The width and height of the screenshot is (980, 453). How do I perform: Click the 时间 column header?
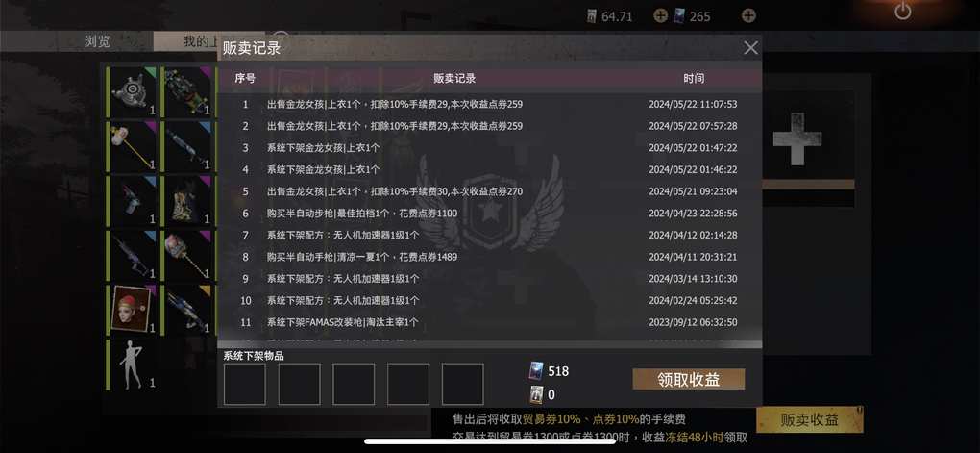[x=693, y=78]
